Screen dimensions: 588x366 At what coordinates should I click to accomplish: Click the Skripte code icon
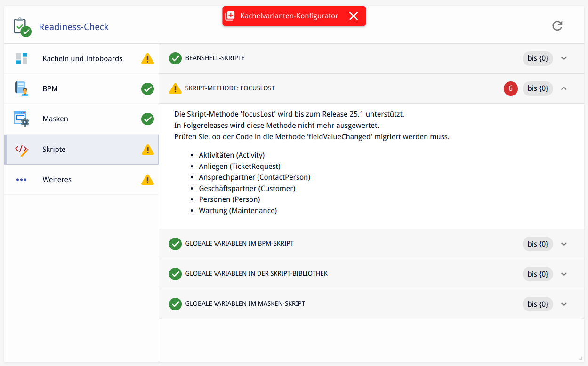pos(22,150)
